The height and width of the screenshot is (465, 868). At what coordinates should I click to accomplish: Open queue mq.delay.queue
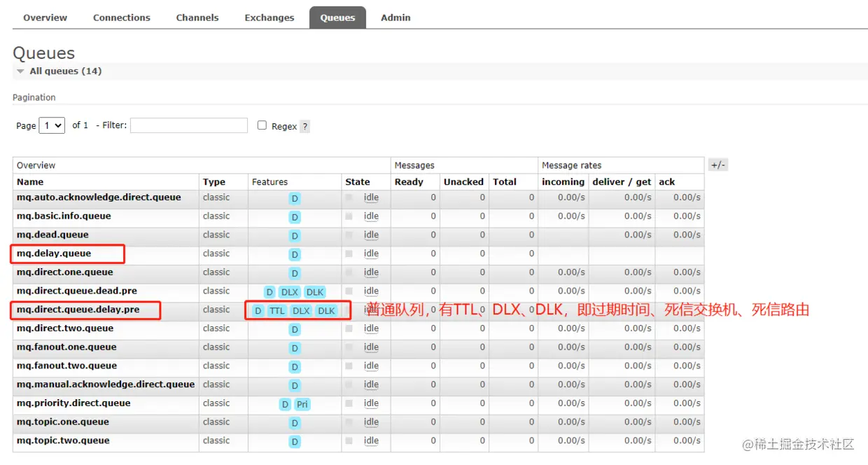click(54, 254)
